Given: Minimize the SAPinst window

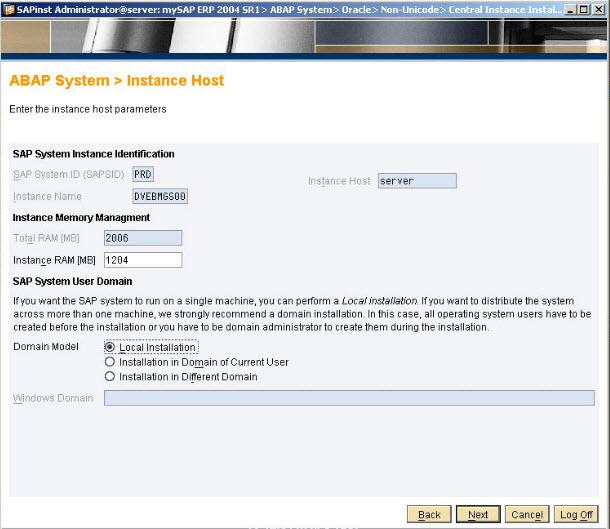Looking at the screenshot, I should pyautogui.click(x=570, y=9).
